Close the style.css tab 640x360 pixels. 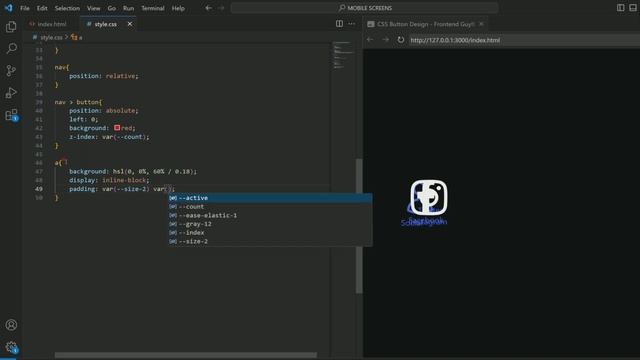click(x=130, y=24)
